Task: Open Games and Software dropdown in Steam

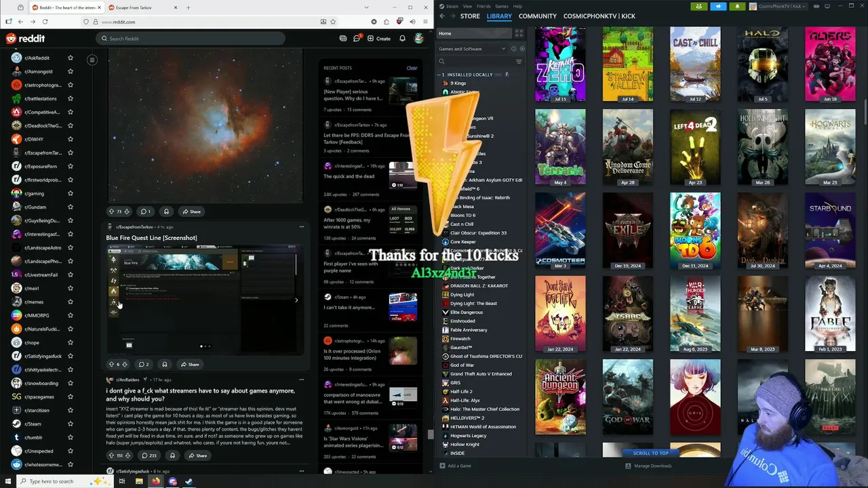Action: point(472,49)
